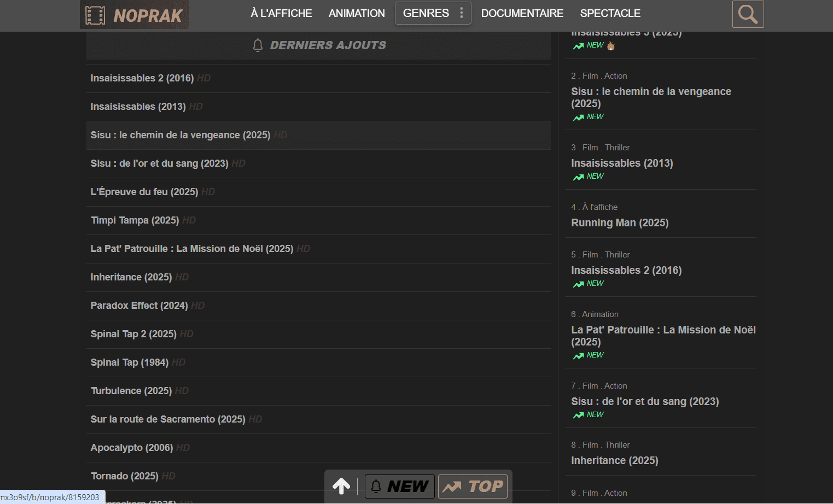The image size is (833, 504).
Task: Click trending arrow icon under Sisu vengeance
Action: pos(578,118)
